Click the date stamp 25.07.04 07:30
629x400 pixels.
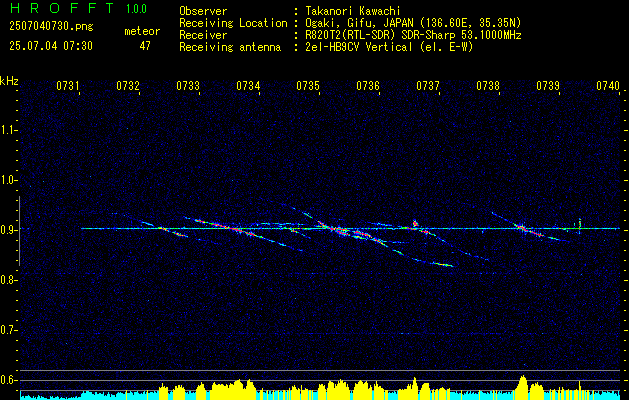click(51, 46)
